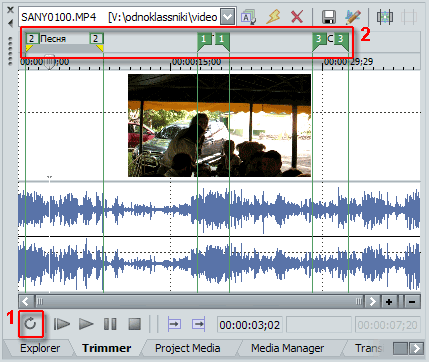Click the horizontal scrollbar right arrow
The width and height of the screenshot is (429, 362).
(x=372, y=302)
